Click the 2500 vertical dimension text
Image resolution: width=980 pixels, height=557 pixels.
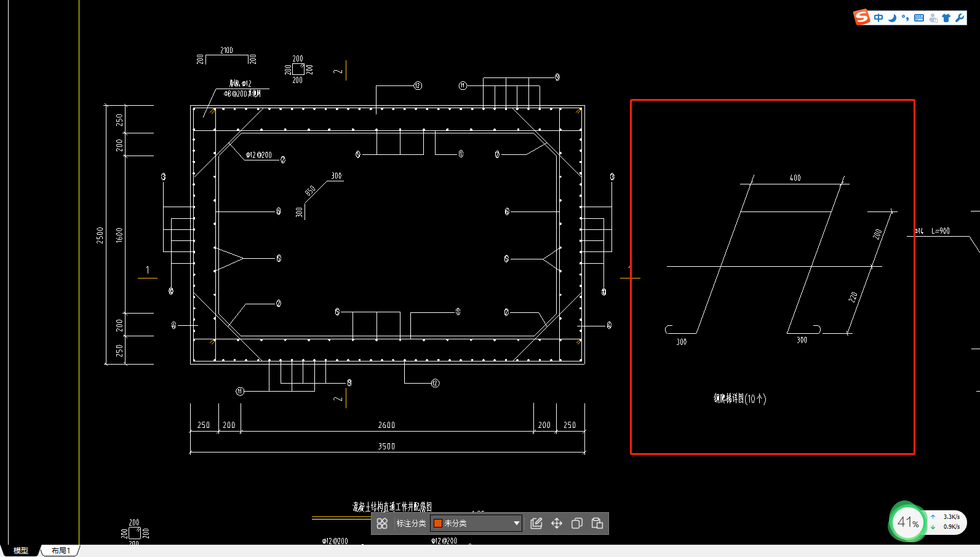[100, 235]
